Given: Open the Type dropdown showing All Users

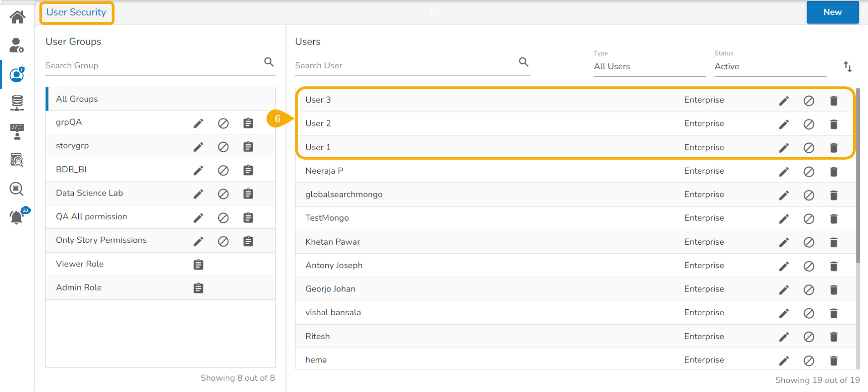Looking at the screenshot, I should pyautogui.click(x=649, y=66).
